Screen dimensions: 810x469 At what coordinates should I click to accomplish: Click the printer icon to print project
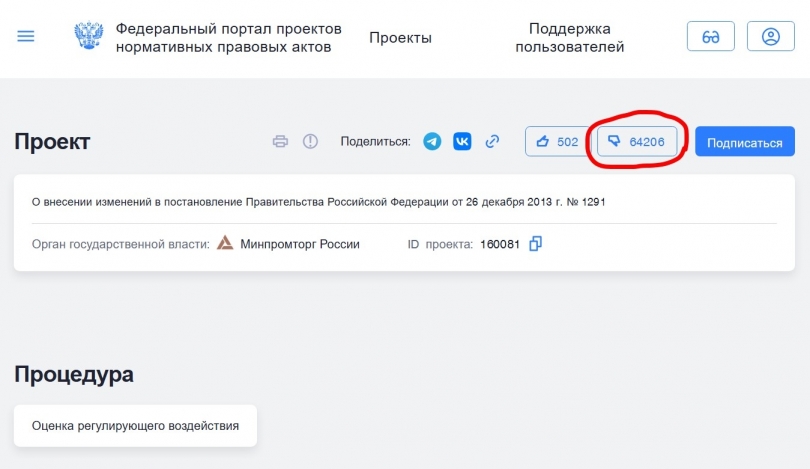pyautogui.click(x=281, y=142)
